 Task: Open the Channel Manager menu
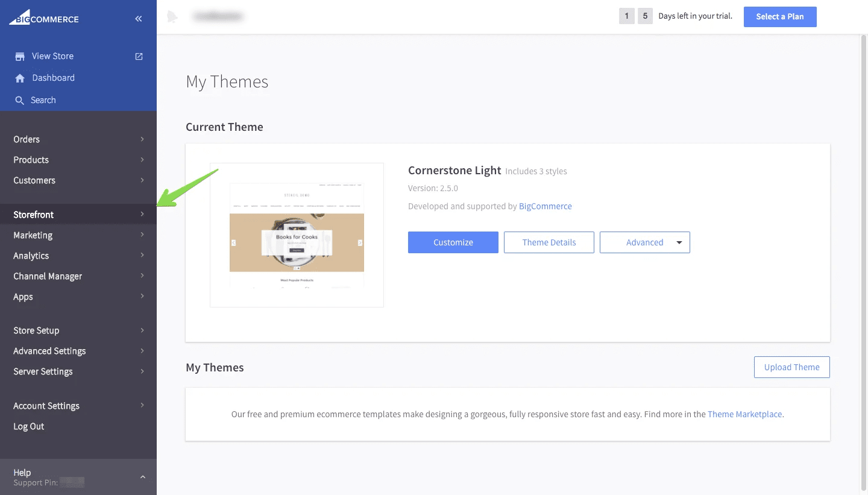click(x=48, y=276)
